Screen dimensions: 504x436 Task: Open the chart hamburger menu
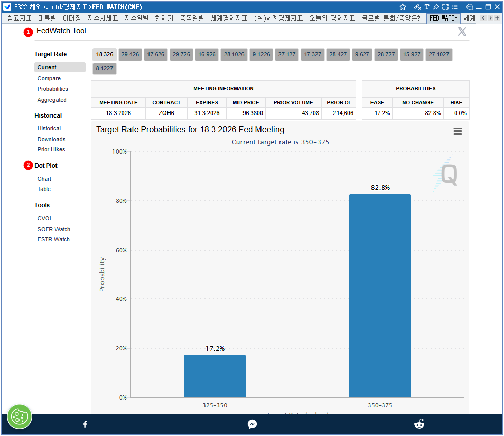click(x=457, y=131)
